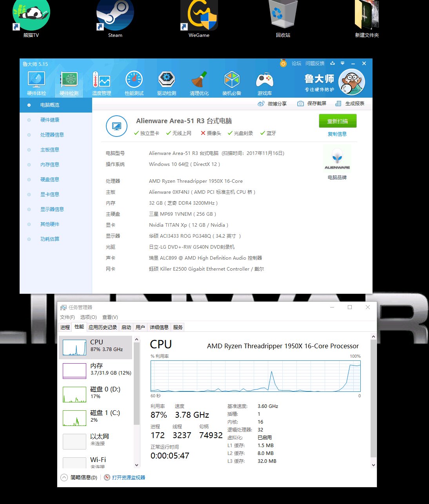Open 文件(F) menu in Task Manager
Screen dimensions: 429x504
tap(67, 317)
